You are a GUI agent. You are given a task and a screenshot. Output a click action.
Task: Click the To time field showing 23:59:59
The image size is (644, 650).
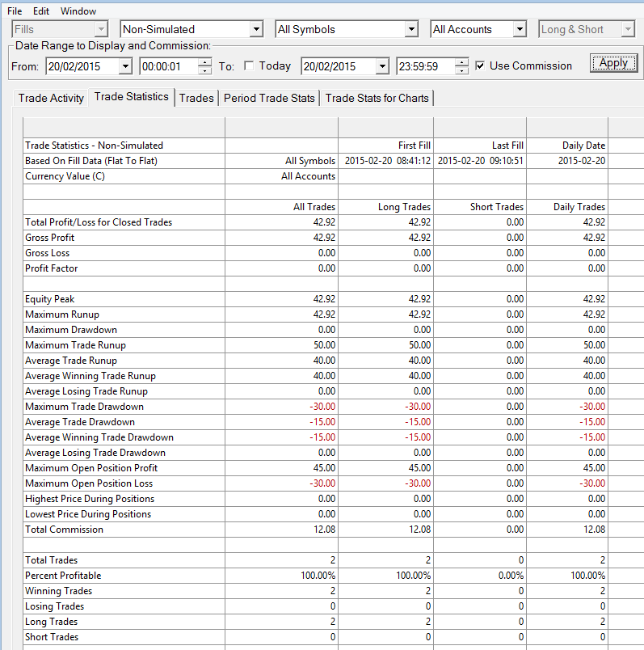426,66
